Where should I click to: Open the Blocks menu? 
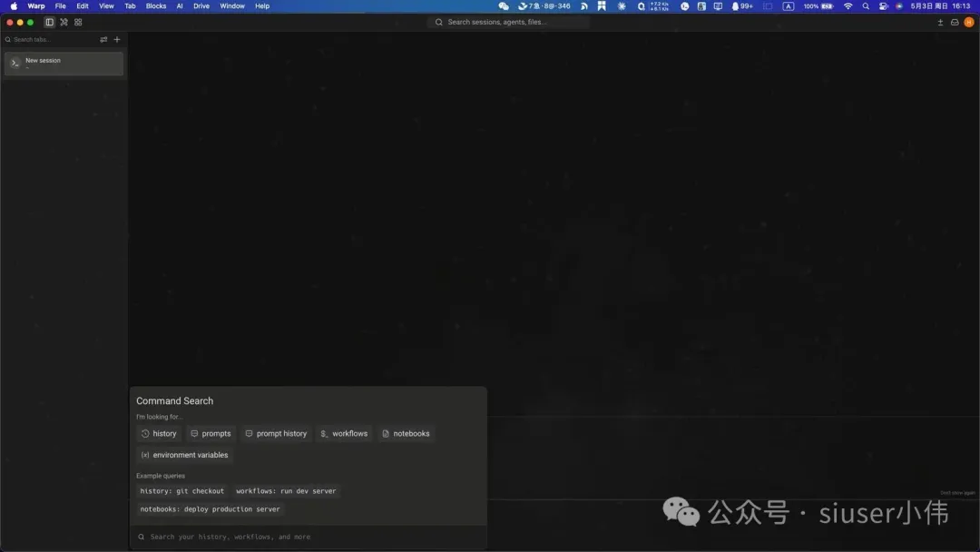(156, 5)
